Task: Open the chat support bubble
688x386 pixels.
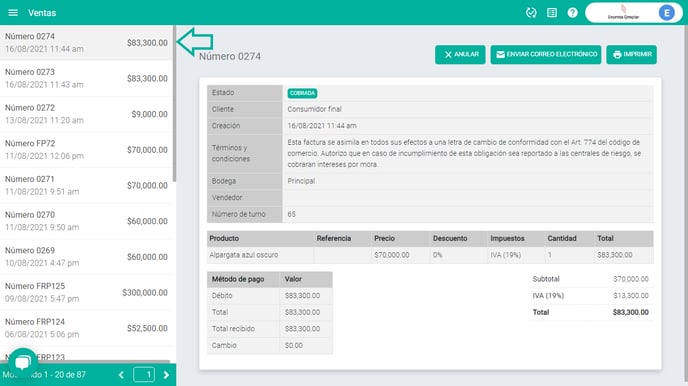Action: [x=22, y=362]
